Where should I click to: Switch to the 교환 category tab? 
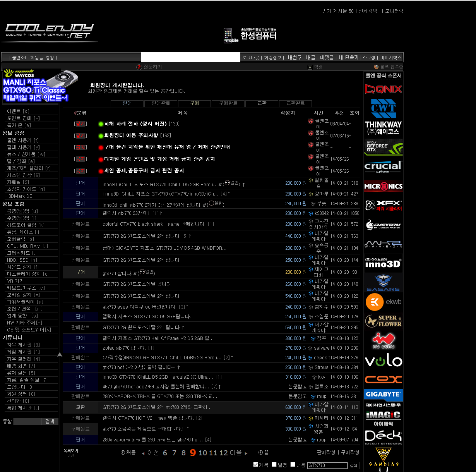(x=262, y=103)
